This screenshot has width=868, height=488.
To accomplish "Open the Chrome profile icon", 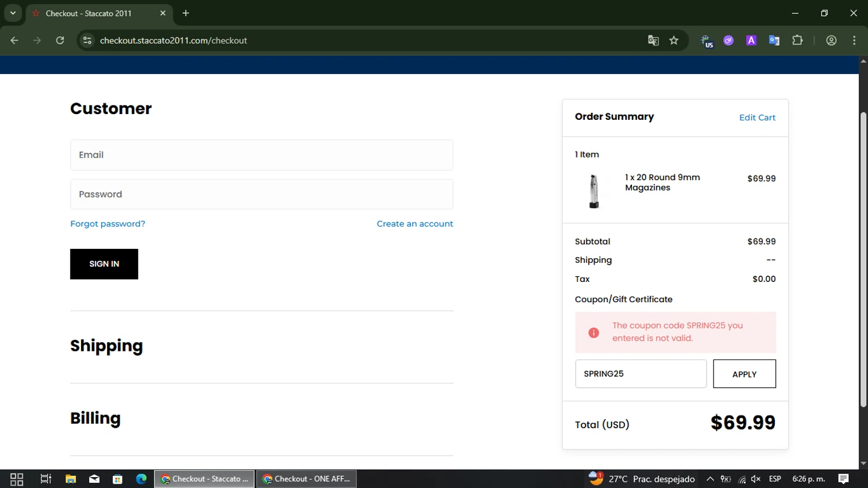I will click(x=832, y=41).
